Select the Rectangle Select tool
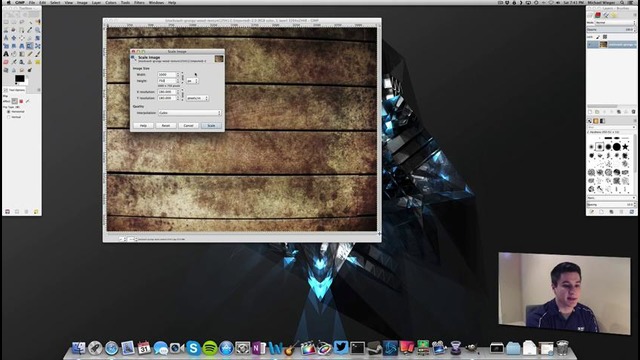Screen dimensions: 640x360 tap(6, 22)
